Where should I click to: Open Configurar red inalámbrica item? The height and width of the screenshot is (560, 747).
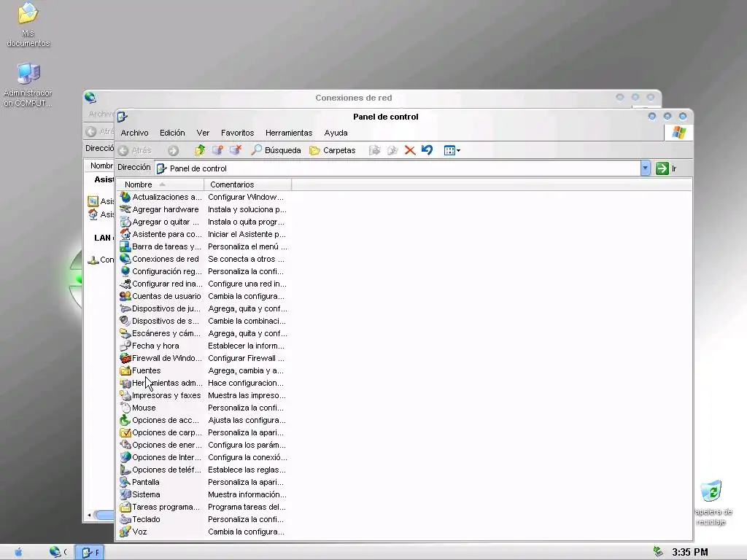tap(160, 284)
